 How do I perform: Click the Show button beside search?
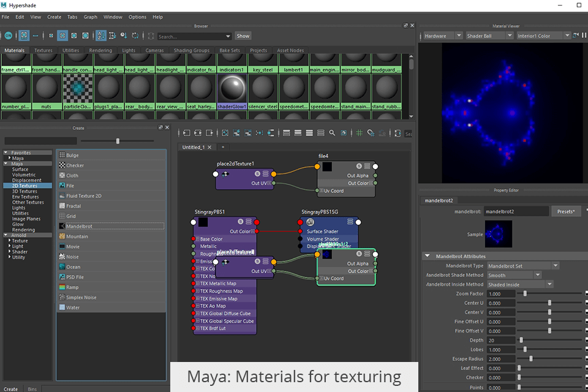pyautogui.click(x=243, y=36)
